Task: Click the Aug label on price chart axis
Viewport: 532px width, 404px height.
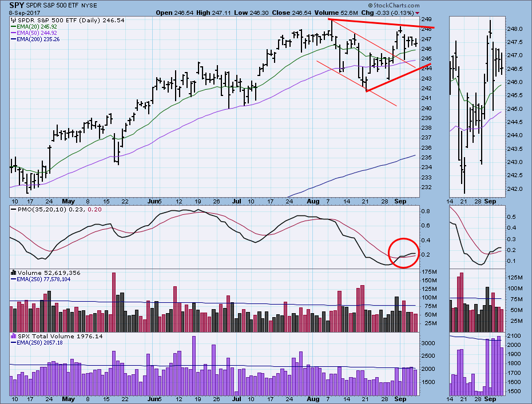Action: click(x=313, y=201)
